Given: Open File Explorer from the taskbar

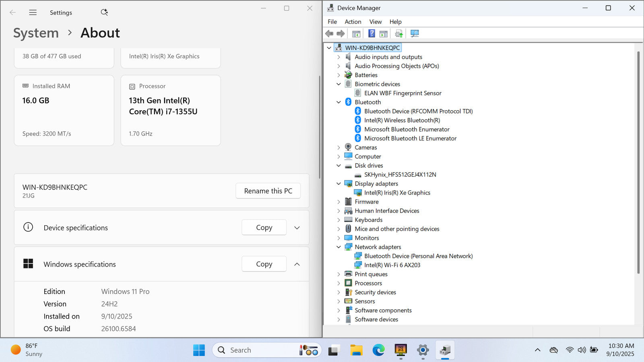Looking at the screenshot, I should pos(356,350).
